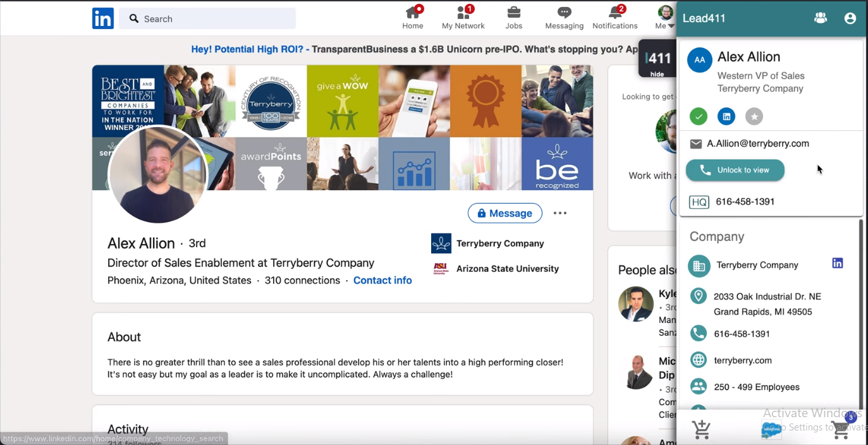View Notifications in the nav bar
The image size is (868, 445).
[615, 18]
